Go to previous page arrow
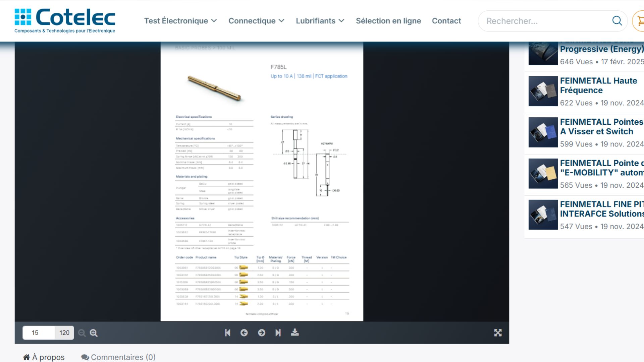The height and width of the screenshot is (362, 644). click(x=244, y=333)
